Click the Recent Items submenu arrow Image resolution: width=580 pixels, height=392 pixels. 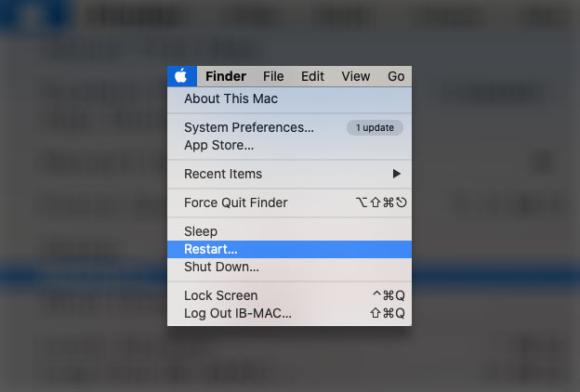pos(397,174)
